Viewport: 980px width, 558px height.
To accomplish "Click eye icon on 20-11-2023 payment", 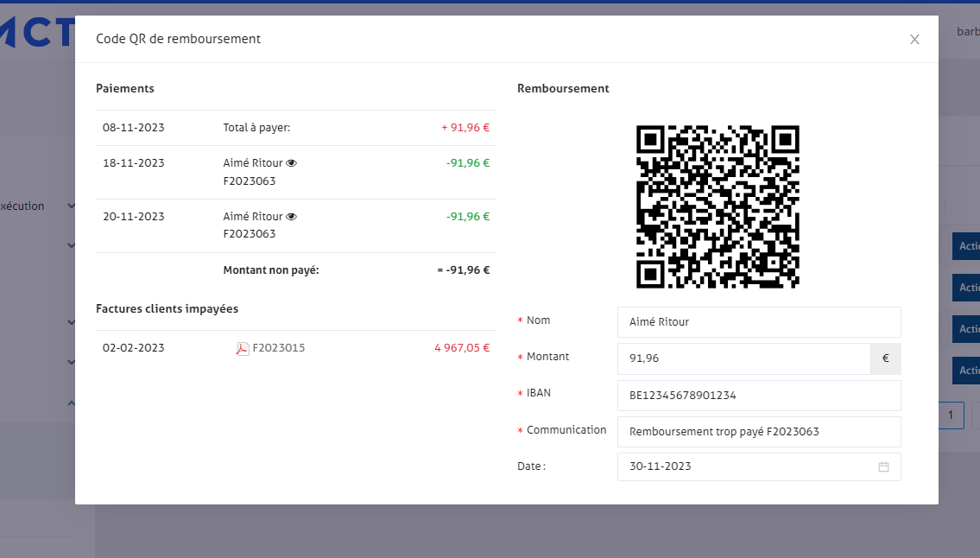I will point(292,216).
